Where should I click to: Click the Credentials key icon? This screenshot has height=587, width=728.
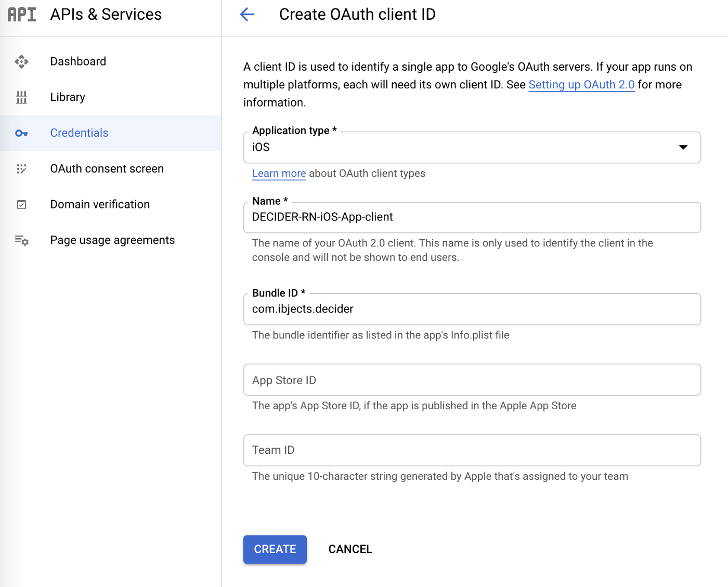tap(21, 134)
